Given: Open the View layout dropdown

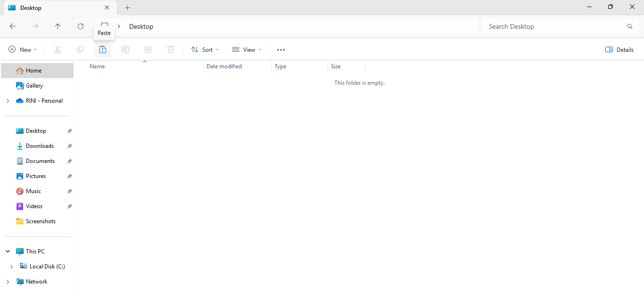Looking at the screenshot, I should click(247, 49).
